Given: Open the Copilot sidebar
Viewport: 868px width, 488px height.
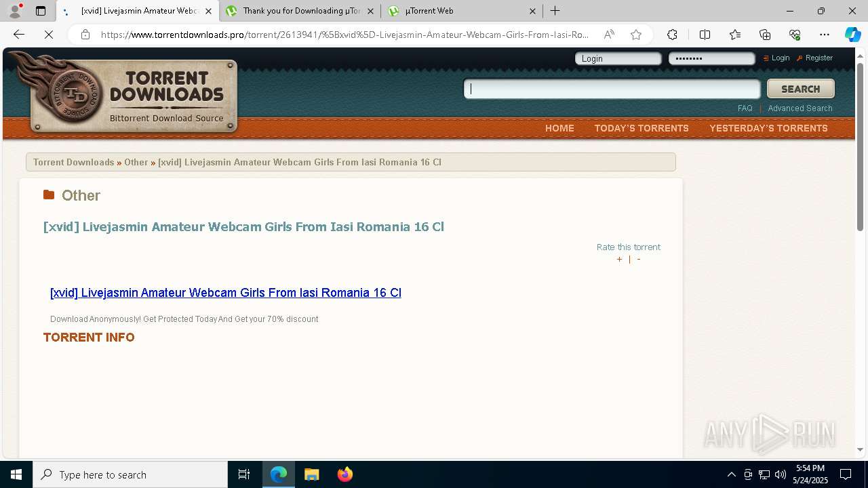Looking at the screenshot, I should point(852,35).
